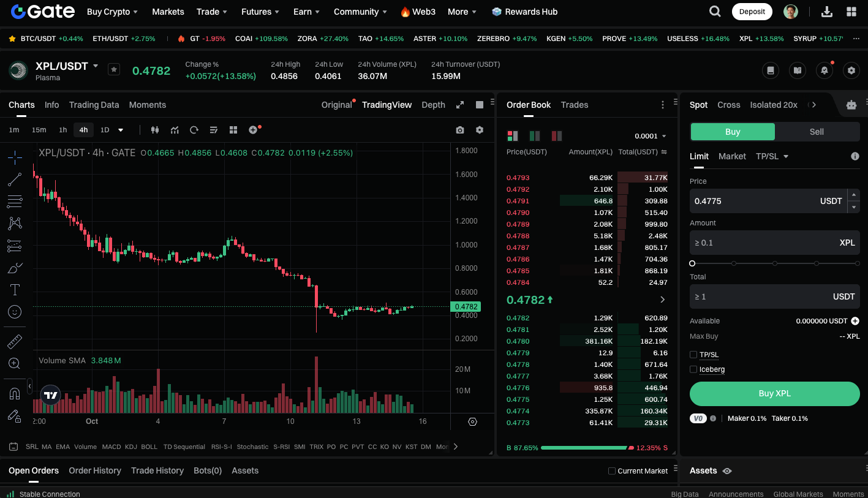Viewport: 868px width, 498px height.
Task: Click the search magnifier icon in header
Action: [715, 12]
